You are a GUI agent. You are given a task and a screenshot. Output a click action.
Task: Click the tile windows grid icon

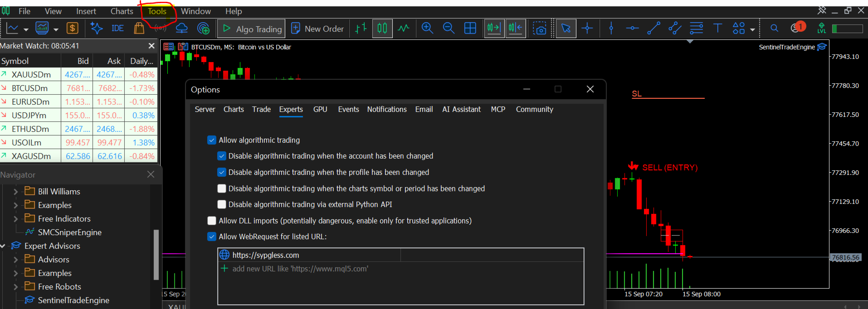pyautogui.click(x=470, y=29)
